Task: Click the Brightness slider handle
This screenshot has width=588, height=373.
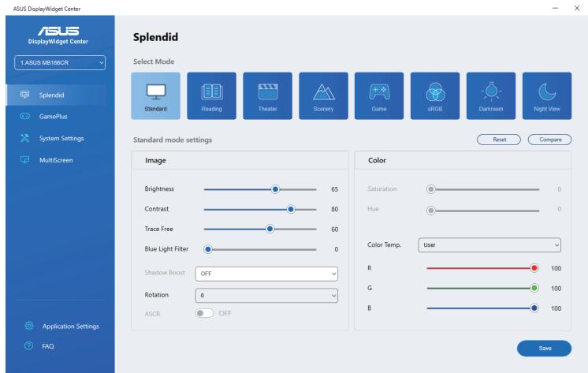Action: [275, 189]
